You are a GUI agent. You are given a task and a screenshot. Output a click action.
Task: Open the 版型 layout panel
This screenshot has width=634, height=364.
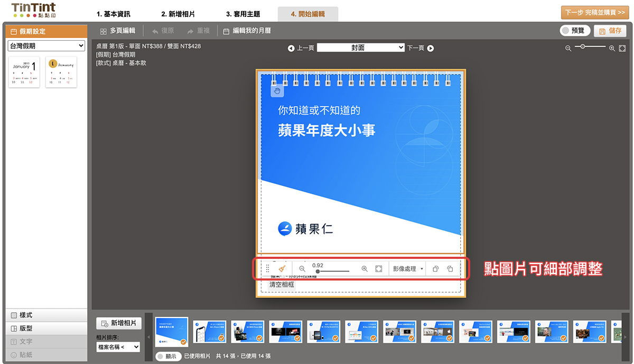[x=46, y=329]
